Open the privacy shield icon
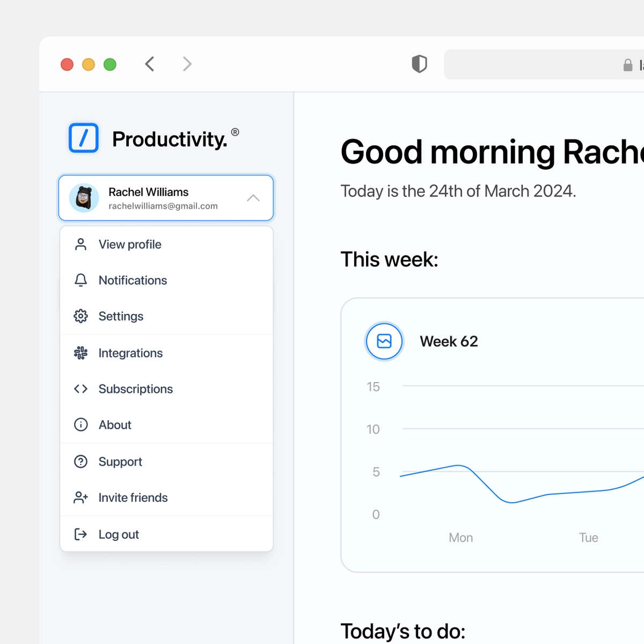Image resolution: width=644 pixels, height=644 pixels. click(419, 64)
